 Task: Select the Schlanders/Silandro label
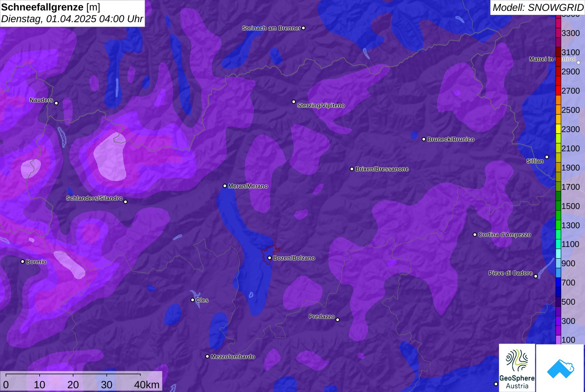94,198
